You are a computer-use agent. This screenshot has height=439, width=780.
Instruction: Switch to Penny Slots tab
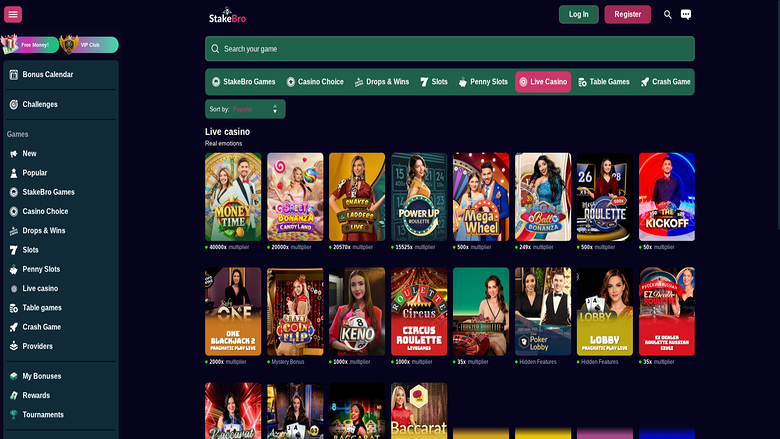483,82
